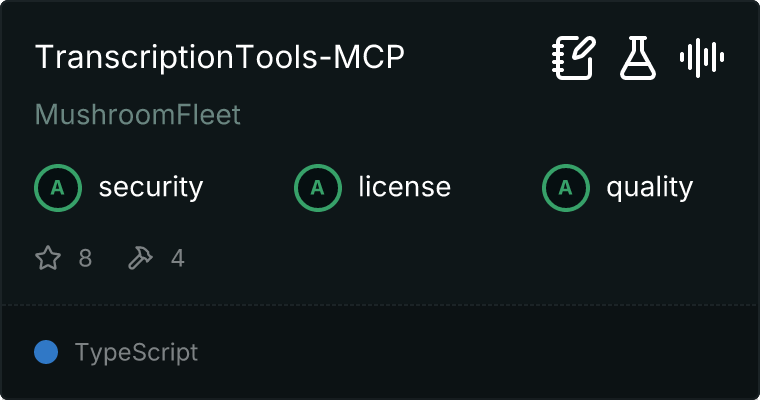The image size is (760, 400).
Task: Click the TypeScript language label
Action: 136,352
